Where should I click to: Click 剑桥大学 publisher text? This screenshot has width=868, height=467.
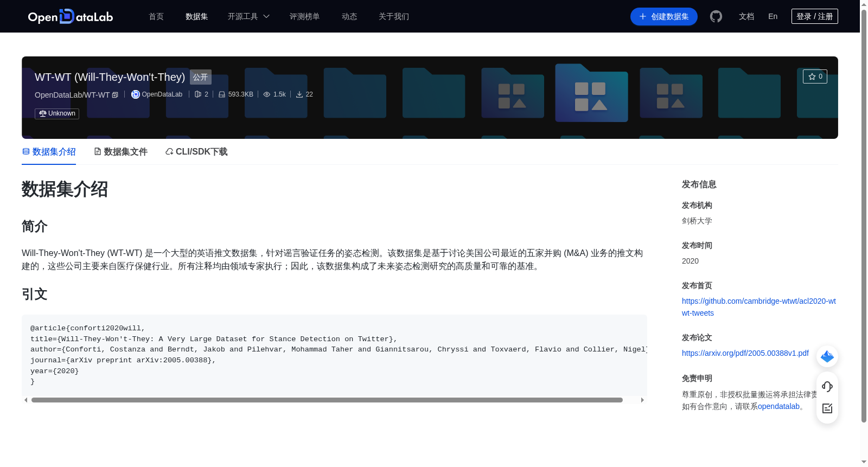697,221
